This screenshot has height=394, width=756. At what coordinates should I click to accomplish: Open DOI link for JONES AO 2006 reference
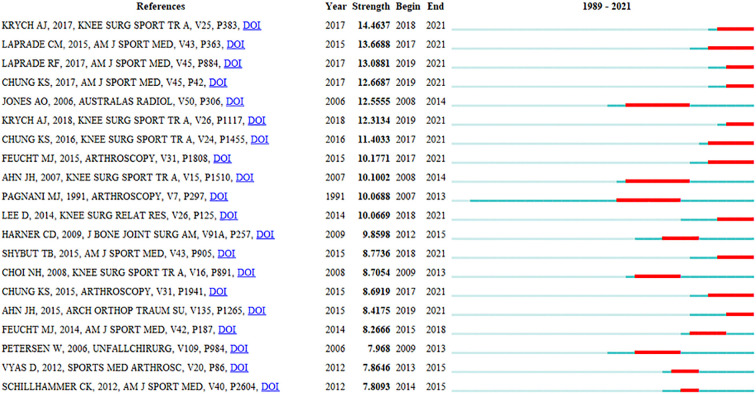tap(235, 102)
